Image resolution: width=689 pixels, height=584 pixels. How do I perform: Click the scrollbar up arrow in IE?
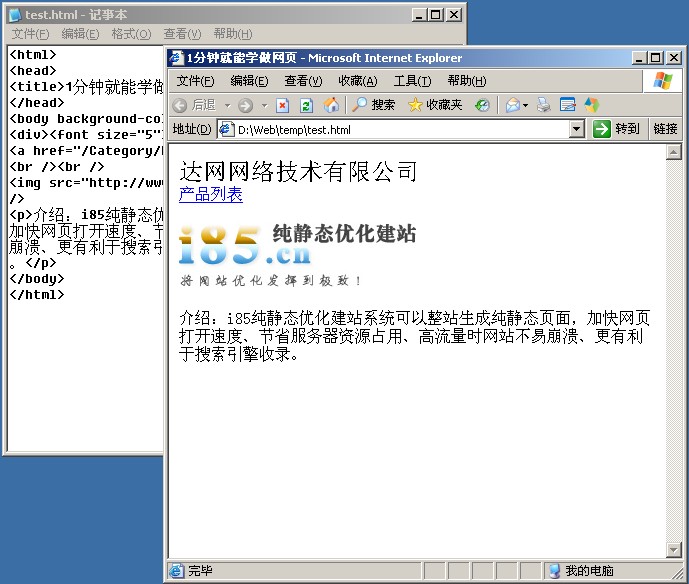(x=674, y=152)
